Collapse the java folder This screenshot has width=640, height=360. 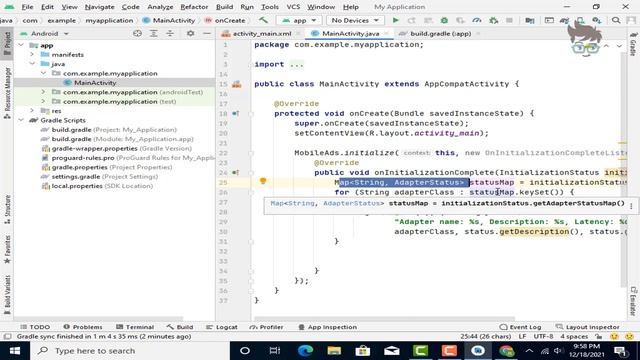click(33, 64)
